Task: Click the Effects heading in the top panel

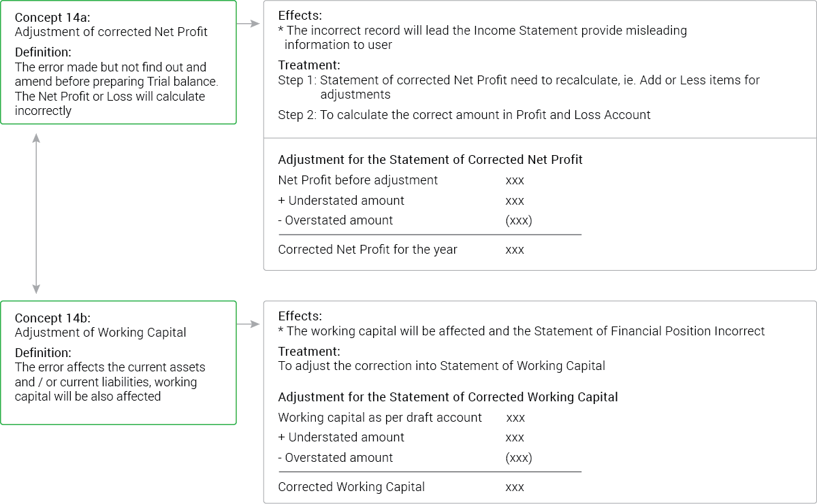Action: click(x=300, y=16)
